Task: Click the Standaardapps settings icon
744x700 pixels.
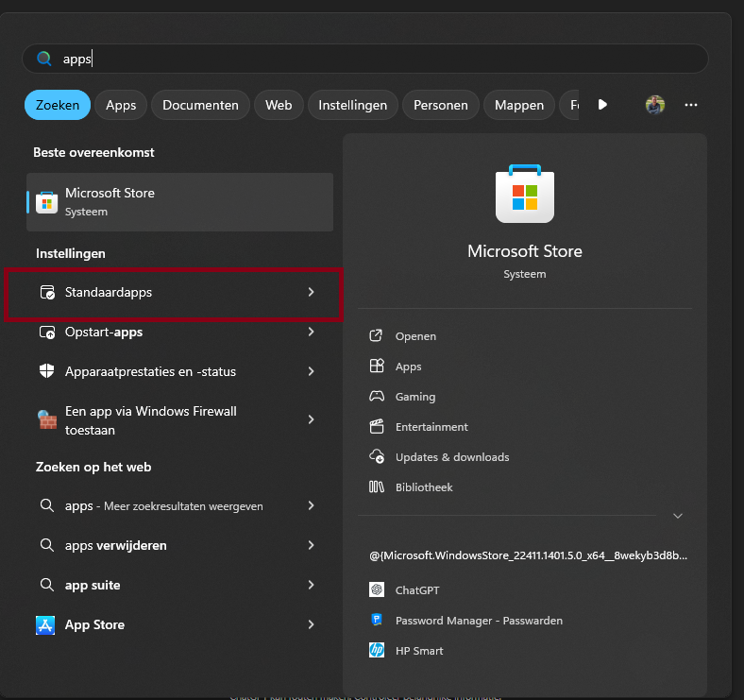Action: [x=47, y=292]
